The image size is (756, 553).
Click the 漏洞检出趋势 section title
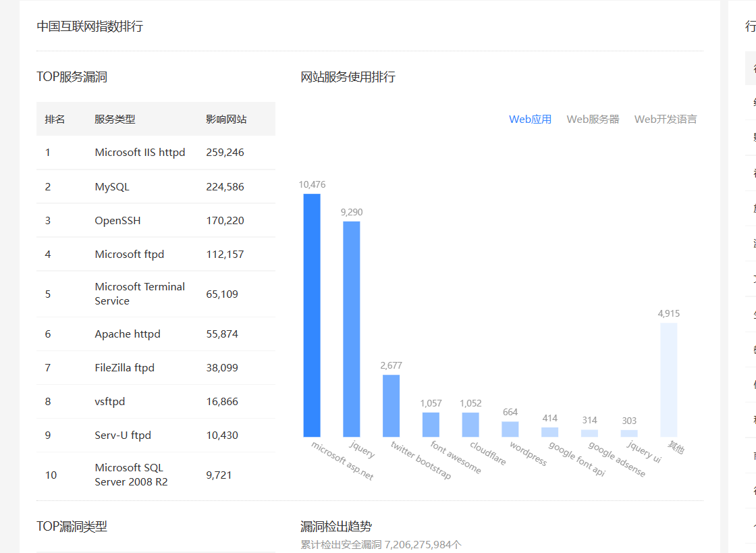[336, 526]
